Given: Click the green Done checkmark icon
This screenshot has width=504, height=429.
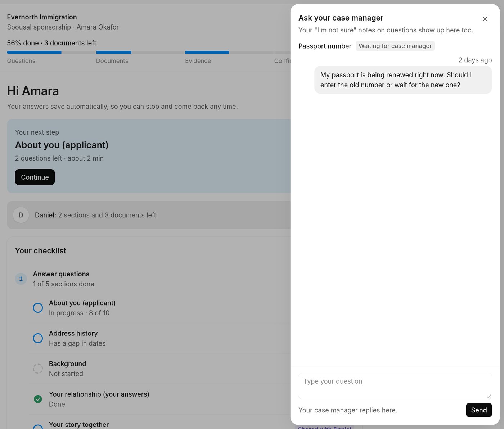Looking at the screenshot, I should pos(38,399).
